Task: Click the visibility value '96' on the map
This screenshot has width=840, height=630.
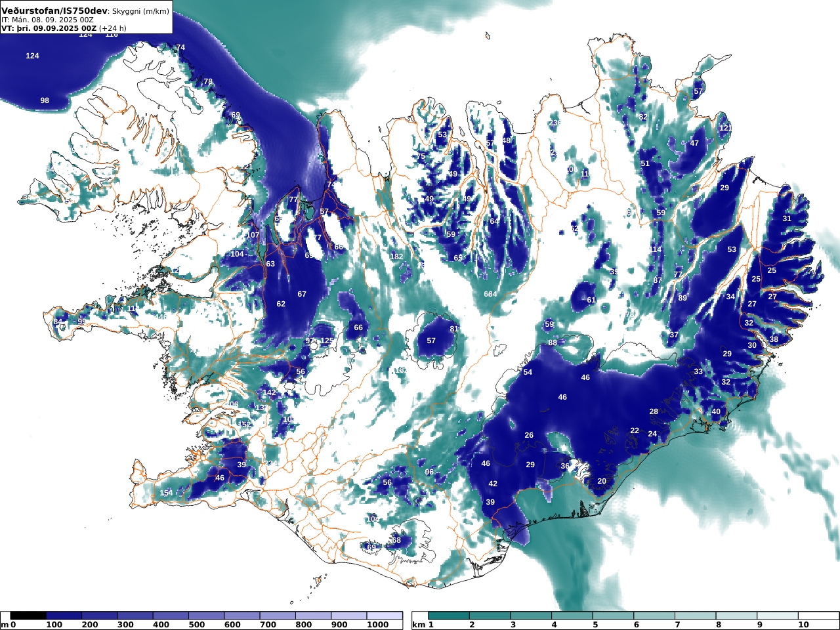Action: (429, 472)
